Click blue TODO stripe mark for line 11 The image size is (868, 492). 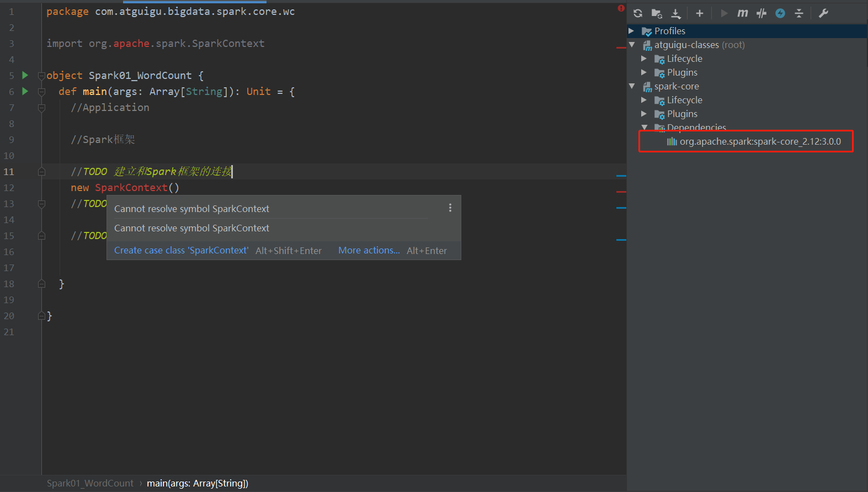[621, 176]
